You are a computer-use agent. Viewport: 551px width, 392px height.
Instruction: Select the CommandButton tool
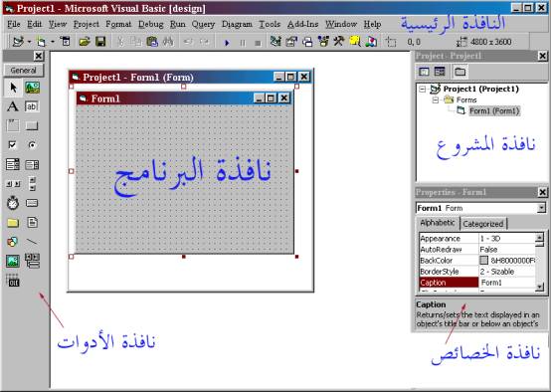[x=32, y=125]
